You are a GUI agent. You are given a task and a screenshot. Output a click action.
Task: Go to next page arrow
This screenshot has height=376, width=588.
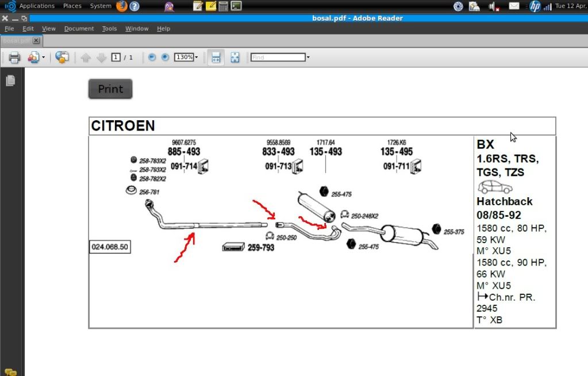(101, 57)
